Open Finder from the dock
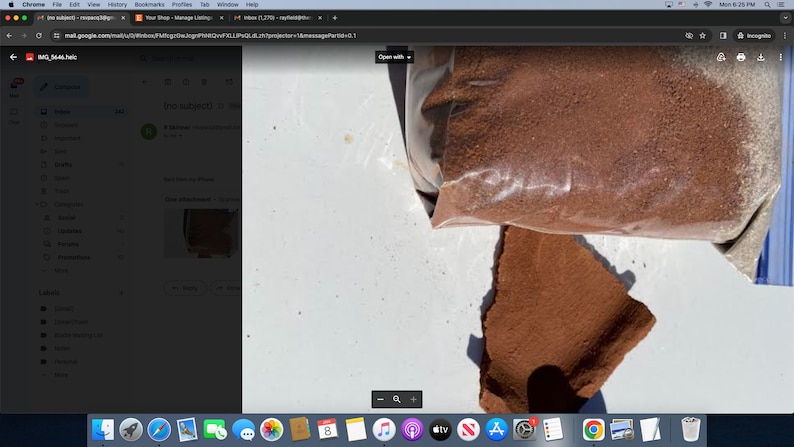The image size is (794, 447). (103, 430)
